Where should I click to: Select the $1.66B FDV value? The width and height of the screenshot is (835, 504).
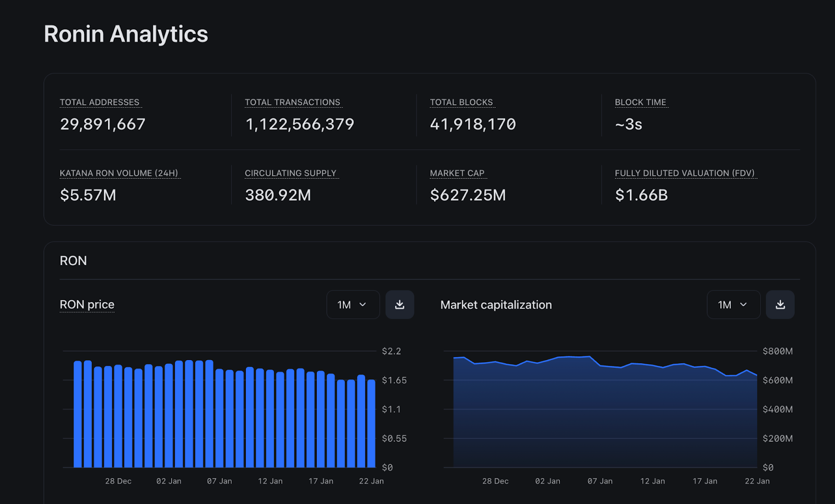641,195
